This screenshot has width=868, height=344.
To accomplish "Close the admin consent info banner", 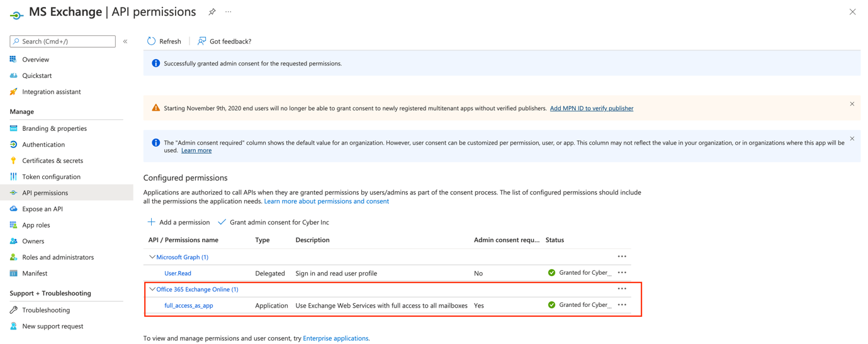I will click(852, 138).
